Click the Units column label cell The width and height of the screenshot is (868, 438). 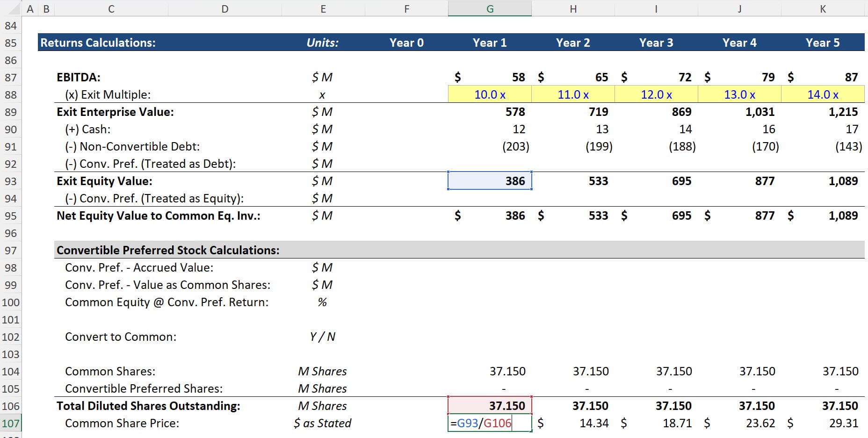323,43
